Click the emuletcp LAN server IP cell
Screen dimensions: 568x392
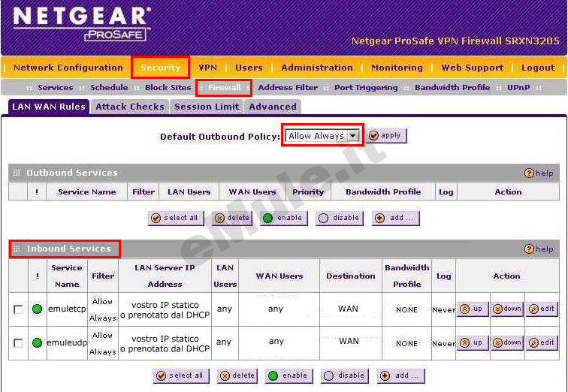click(165, 310)
